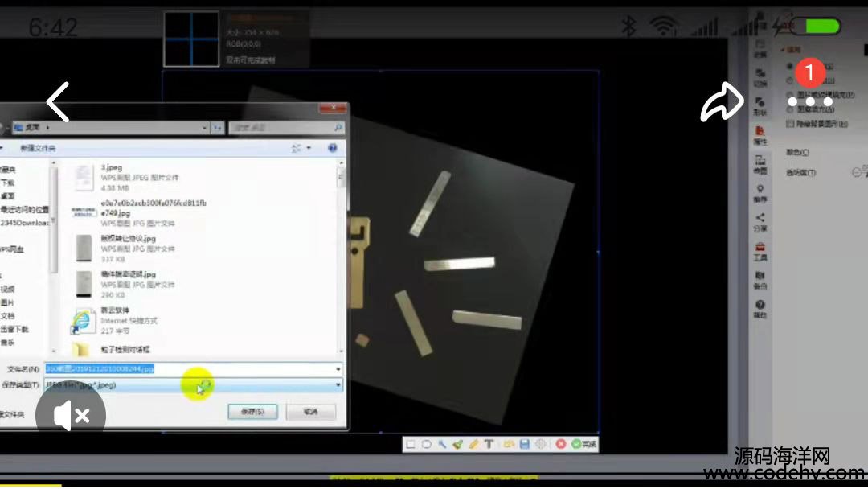Open the 文件名 file name dropdown arrow
Viewport: 868px width, 489px height.
click(x=338, y=369)
